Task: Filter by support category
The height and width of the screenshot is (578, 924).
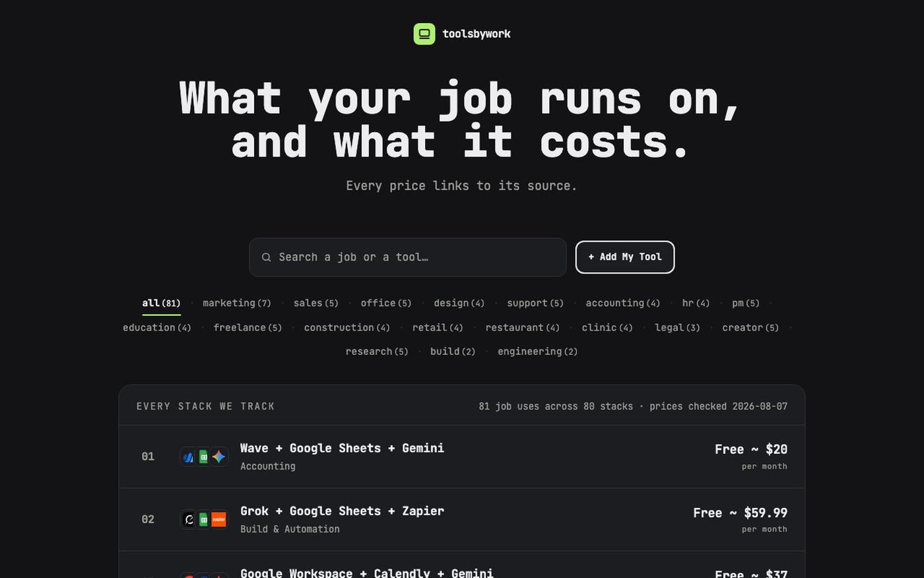Action: [x=535, y=303]
